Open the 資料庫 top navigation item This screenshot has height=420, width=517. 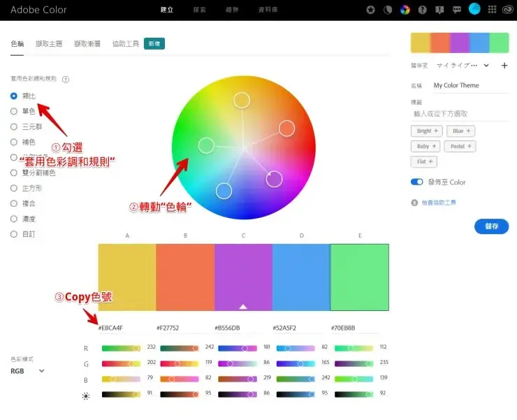[x=268, y=10]
